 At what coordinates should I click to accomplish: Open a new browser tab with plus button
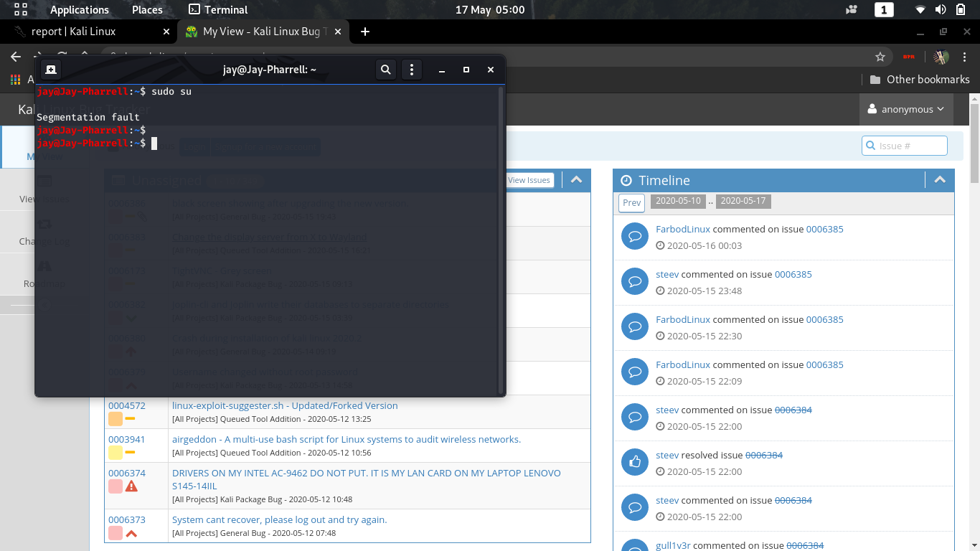pos(365,32)
